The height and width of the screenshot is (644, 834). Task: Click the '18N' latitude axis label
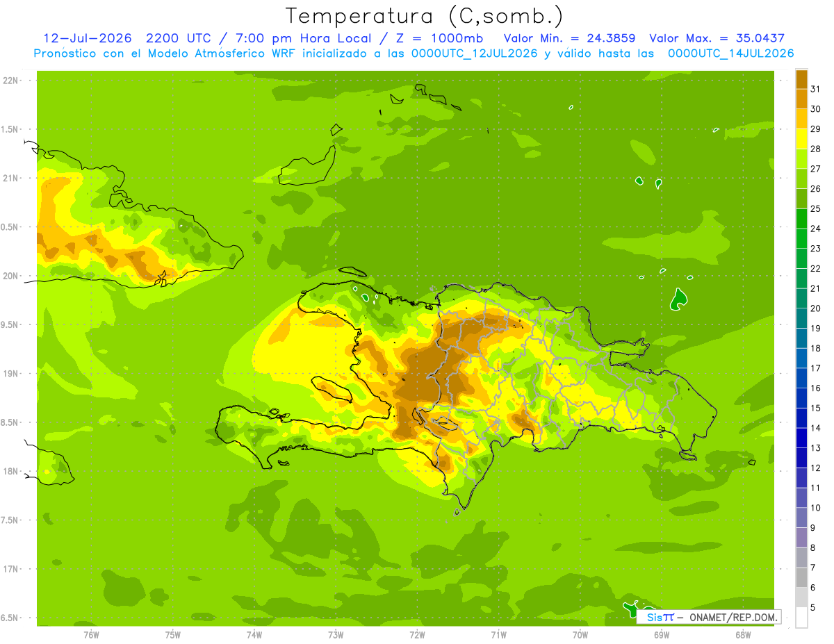coord(10,471)
